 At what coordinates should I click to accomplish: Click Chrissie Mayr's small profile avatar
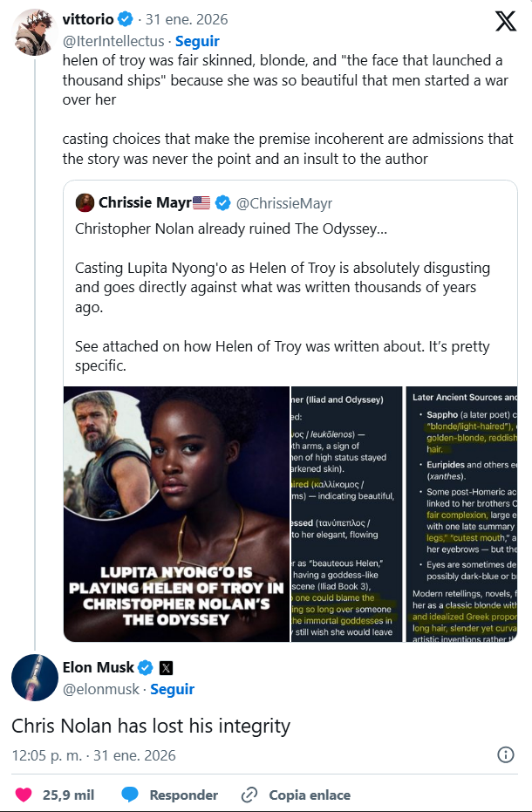point(85,203)
